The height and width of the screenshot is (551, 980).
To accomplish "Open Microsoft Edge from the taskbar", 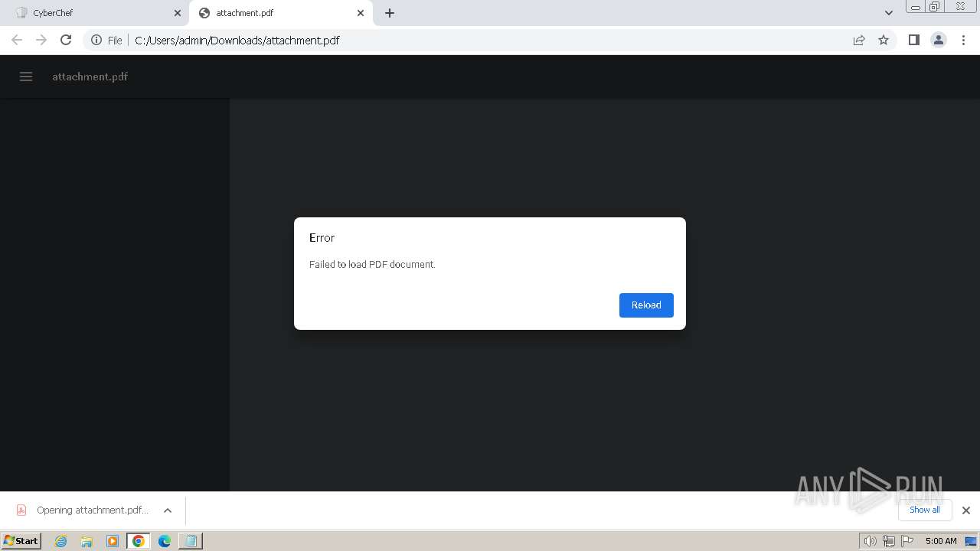I will [x=165, y=541].
